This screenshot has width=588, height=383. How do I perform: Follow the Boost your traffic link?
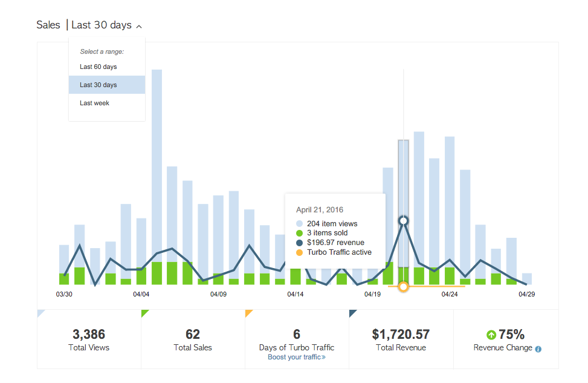(x=297, y=356)
